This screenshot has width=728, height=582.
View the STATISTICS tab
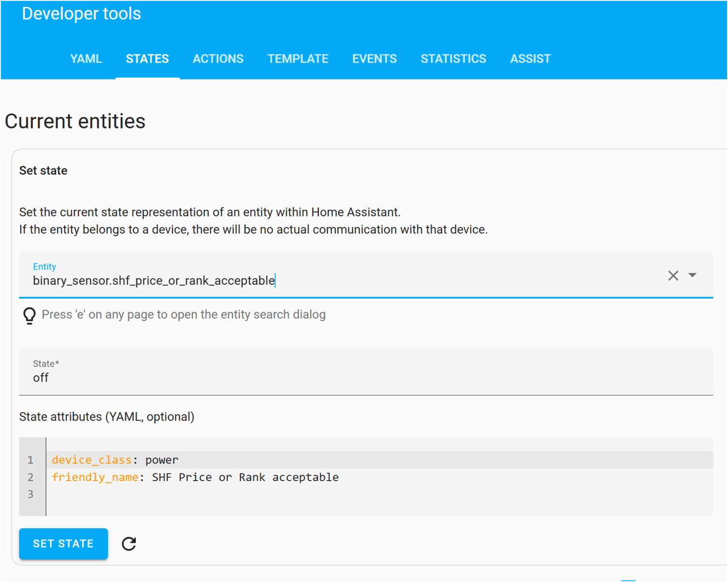tap(453, 59)
